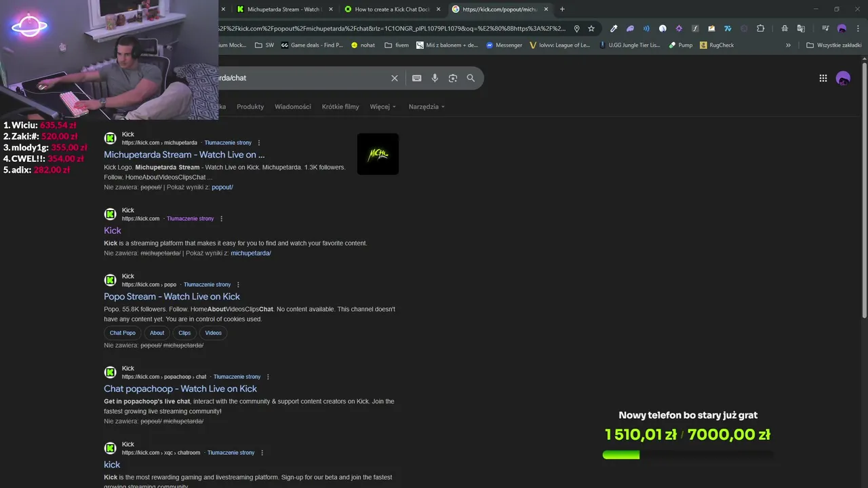Open the Messenger bookmark
Image resolution: width=868 pixels, height=488 pixels.
click(x=504, y=45)
